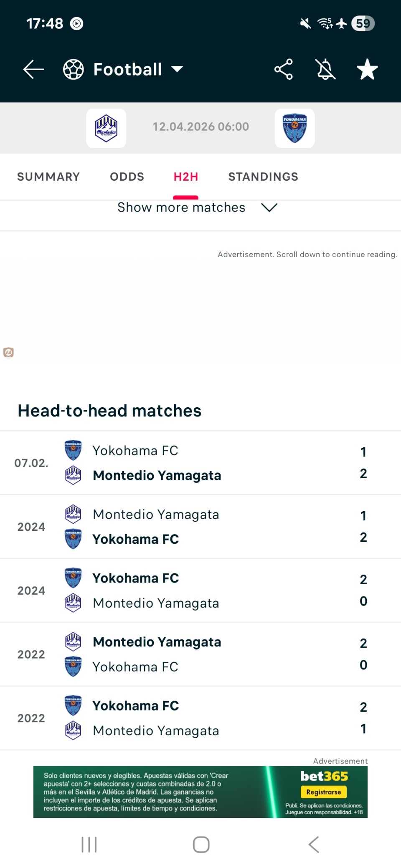
Task: Tap the Montedio Yamagata crest in match header
Action: point(106,128)
